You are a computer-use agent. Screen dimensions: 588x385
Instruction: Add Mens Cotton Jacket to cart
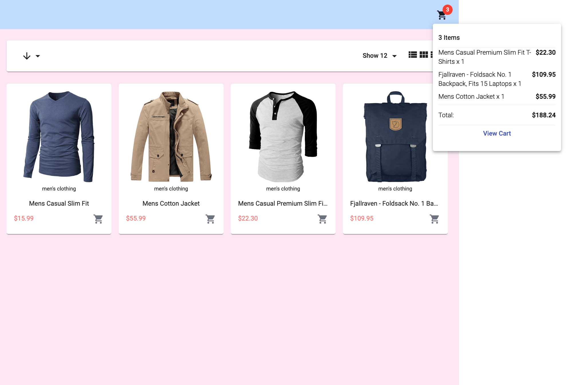210,219
